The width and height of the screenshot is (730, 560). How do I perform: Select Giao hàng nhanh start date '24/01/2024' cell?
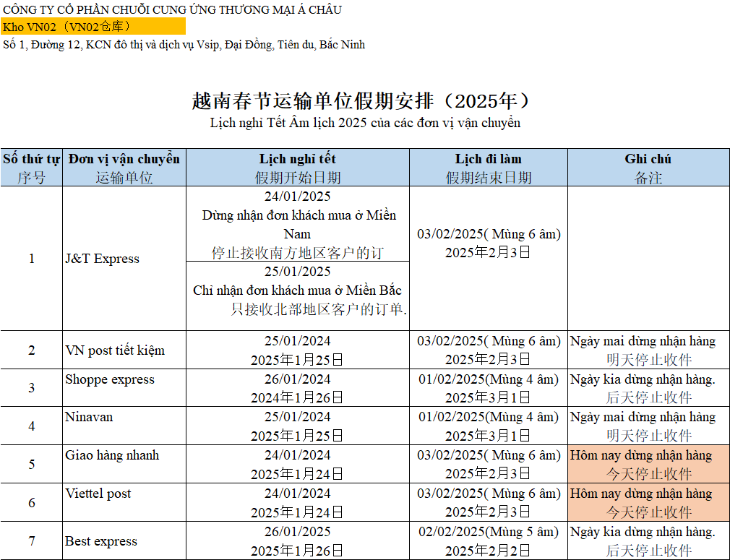pos(298,464)
